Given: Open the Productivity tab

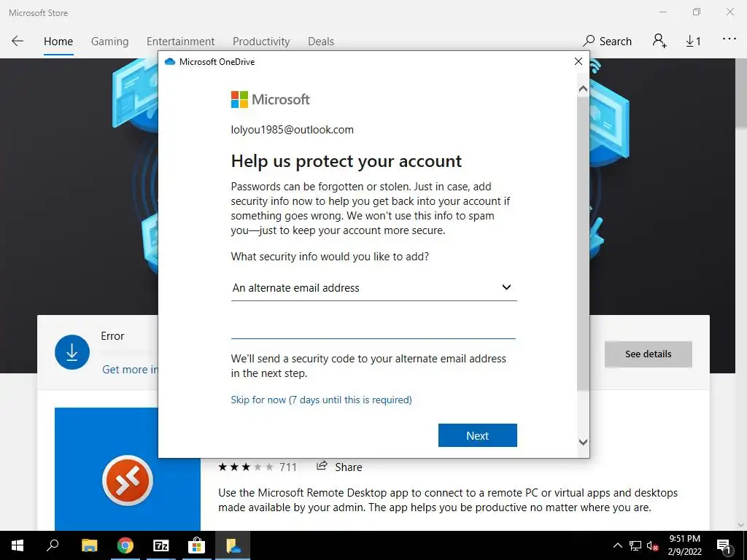Looking at the screenshot, I should 261,42.
